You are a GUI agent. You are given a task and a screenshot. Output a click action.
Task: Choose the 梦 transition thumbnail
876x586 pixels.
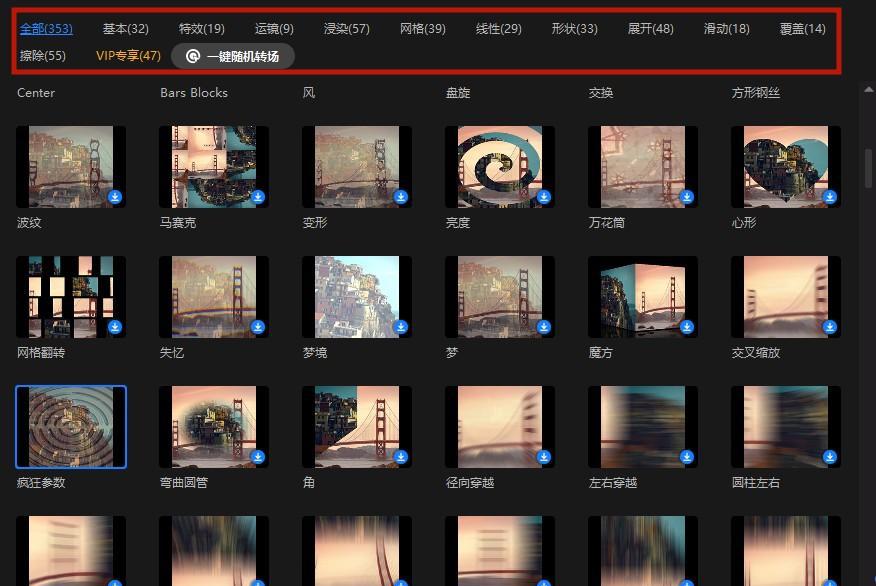tap(500, 297)
